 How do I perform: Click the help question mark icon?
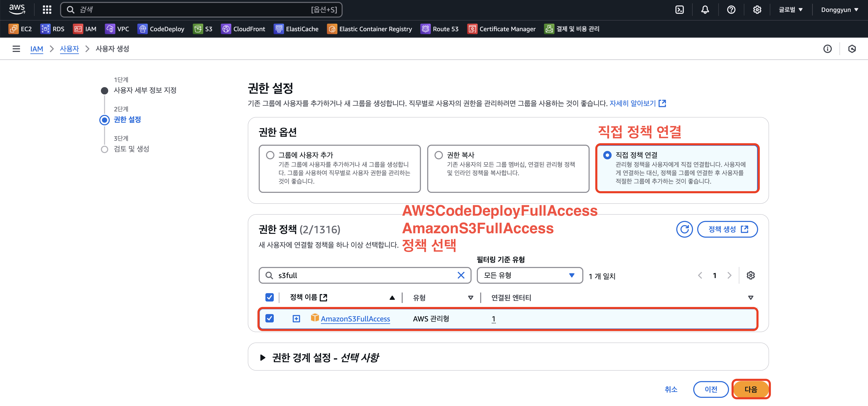click(x=731, y=10)
